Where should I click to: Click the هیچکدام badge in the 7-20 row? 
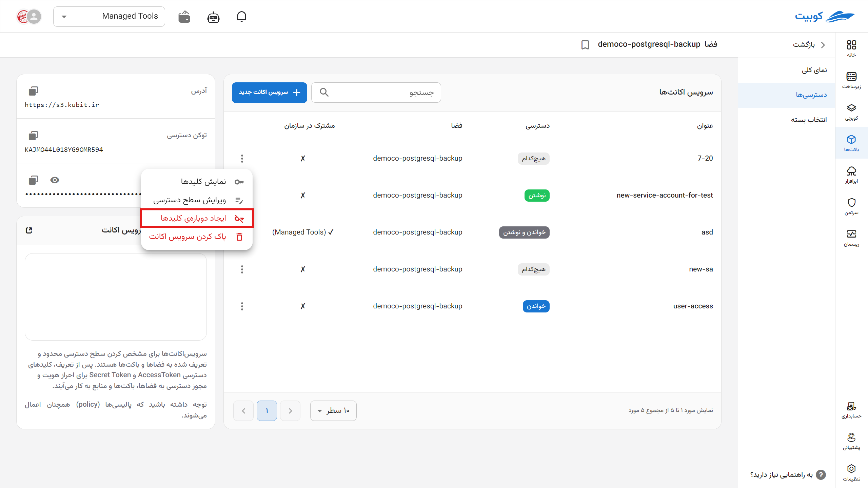[x=533, y=159]
